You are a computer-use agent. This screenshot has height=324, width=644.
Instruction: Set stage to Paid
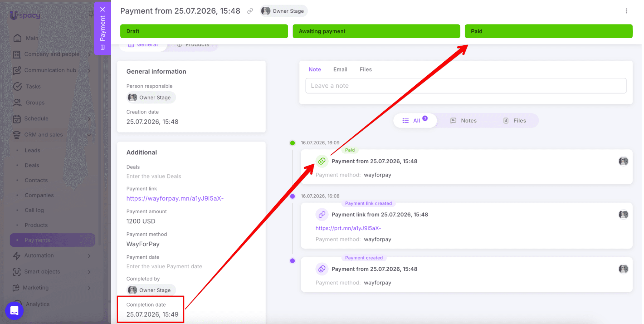click(549, 31)
